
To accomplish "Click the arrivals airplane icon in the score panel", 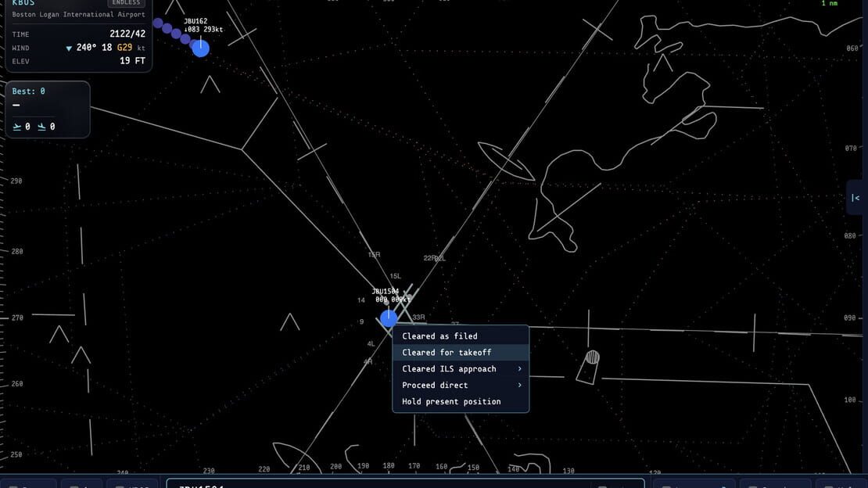I will click(x=41, y=127).
